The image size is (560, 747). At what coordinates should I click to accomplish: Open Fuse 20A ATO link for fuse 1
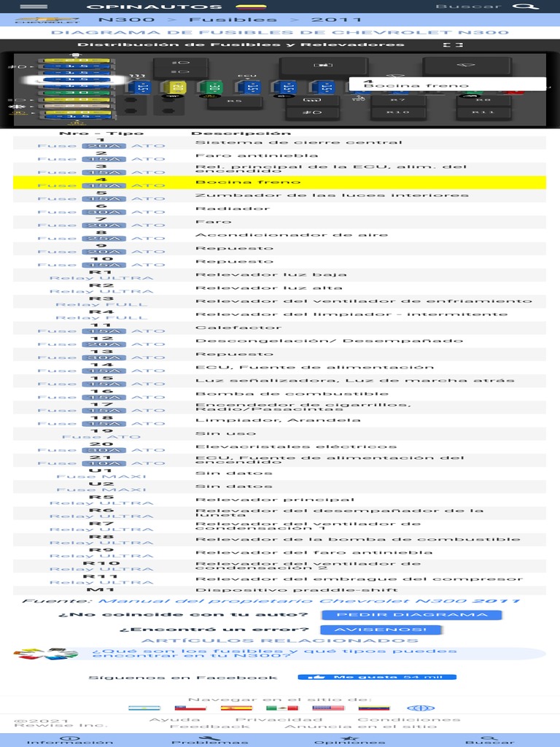pos(101,146)
